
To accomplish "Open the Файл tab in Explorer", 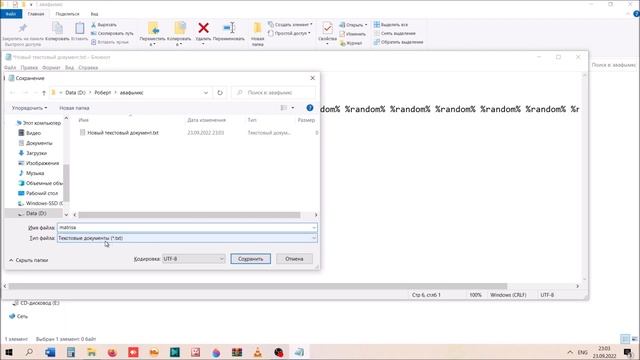I will pyautogui.click(x=11, y=14).
